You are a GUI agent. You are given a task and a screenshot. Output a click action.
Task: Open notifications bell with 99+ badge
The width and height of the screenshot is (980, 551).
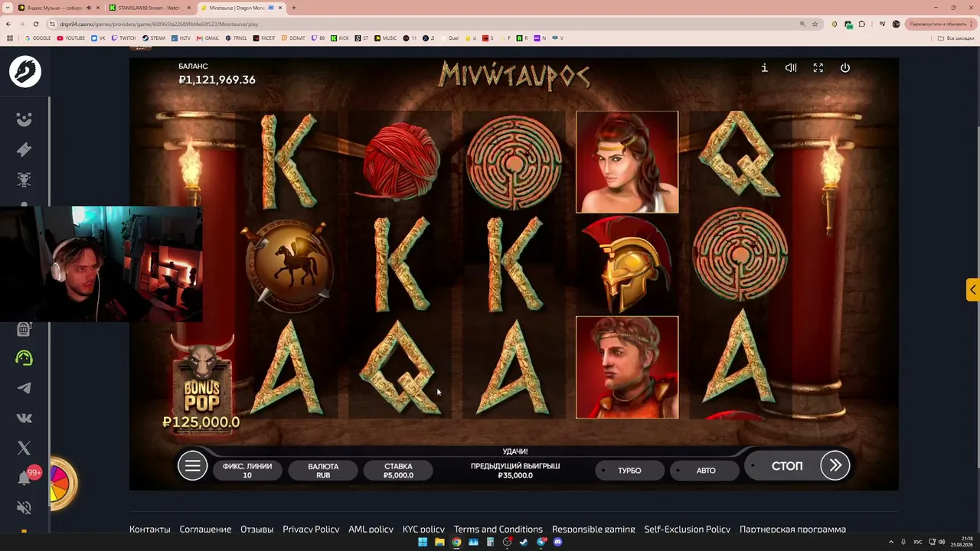coord(24,478)
